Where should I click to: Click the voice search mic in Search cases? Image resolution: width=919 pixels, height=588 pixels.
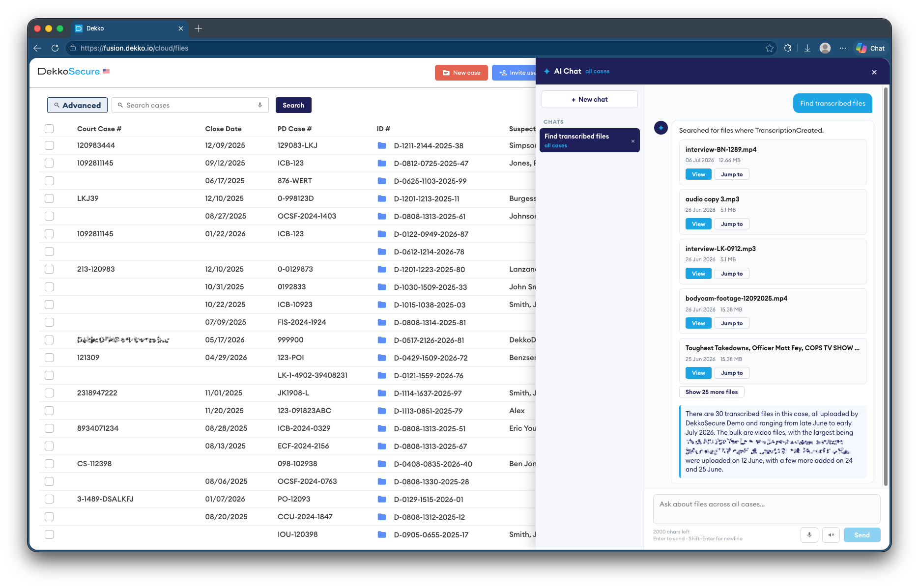[260, 105]
